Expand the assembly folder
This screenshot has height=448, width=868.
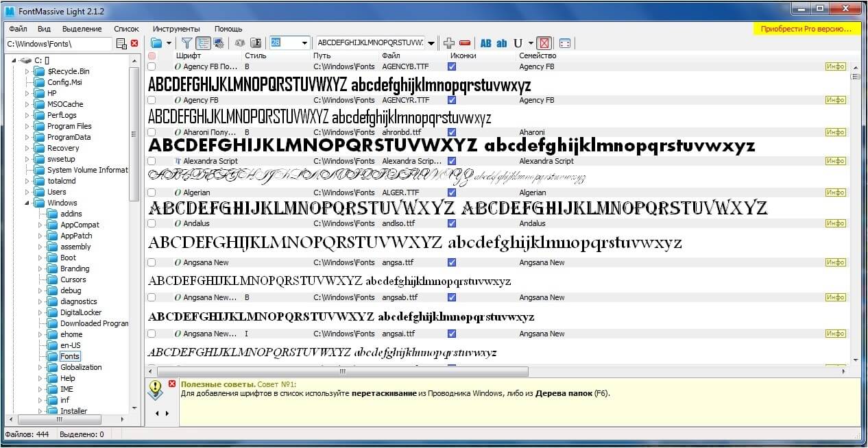click(41, 247)
